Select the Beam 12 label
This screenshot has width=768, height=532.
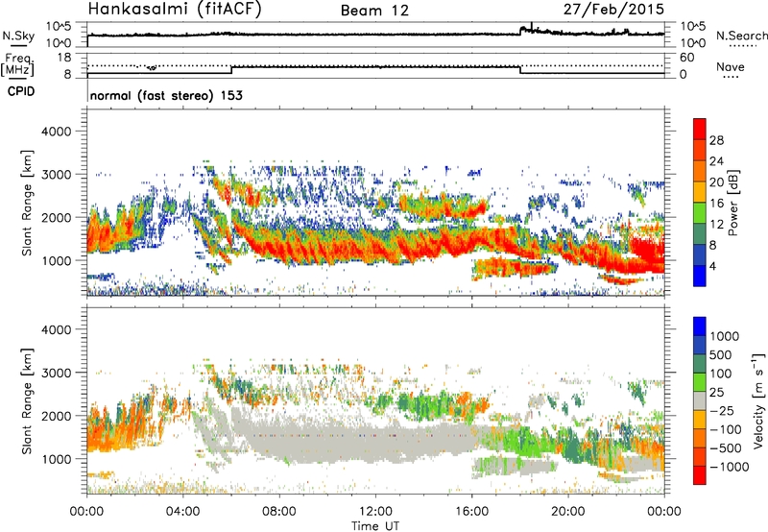pyautogui.click(x=374, y=11)
